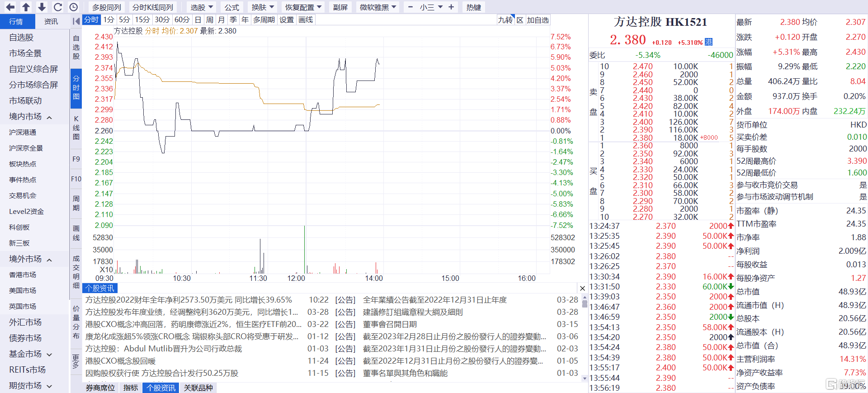Click the 热键 button
868x393 pixels.
474,7
